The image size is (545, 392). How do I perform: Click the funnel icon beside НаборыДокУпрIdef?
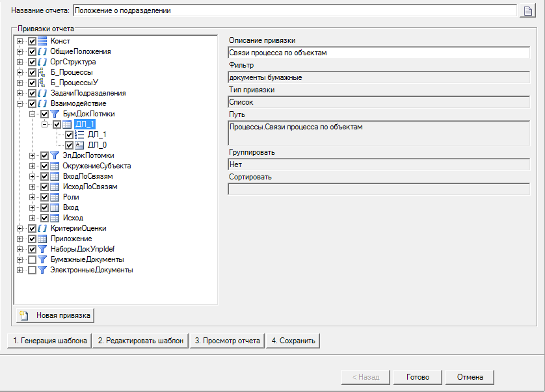(x=42, y=249)
